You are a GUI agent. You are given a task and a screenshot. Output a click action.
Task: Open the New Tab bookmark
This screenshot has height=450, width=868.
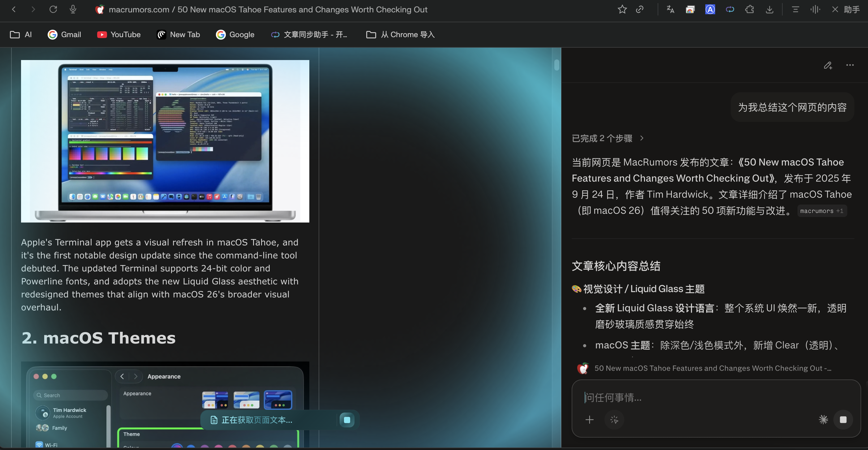178,34
